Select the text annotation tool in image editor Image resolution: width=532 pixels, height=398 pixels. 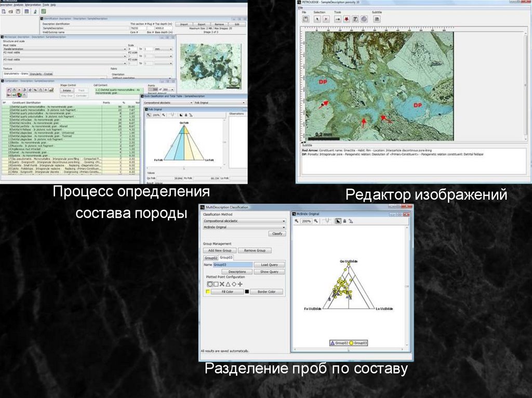pos(355,19)
